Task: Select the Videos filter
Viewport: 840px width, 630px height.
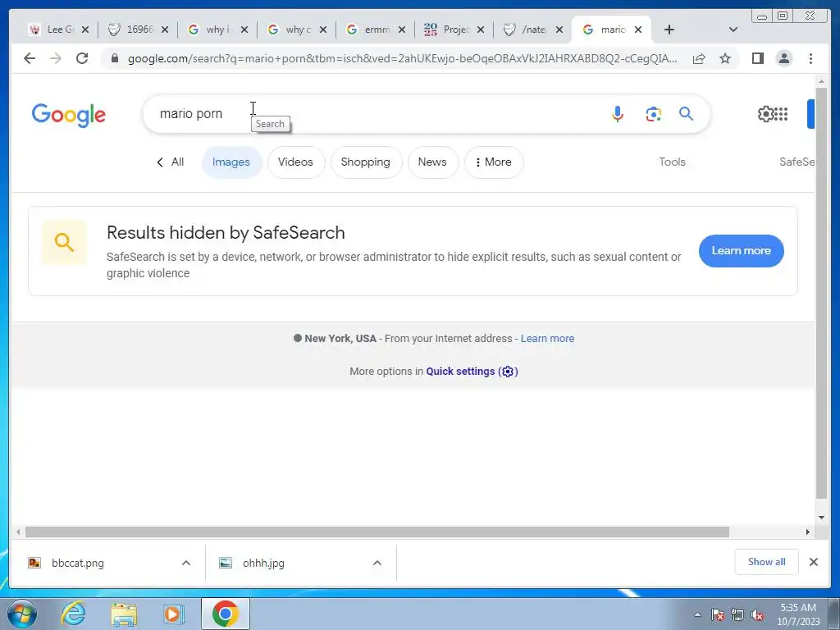Action: pos(295,162)
